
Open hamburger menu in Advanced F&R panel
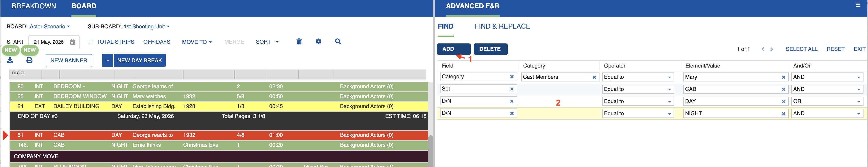[858, 5]
